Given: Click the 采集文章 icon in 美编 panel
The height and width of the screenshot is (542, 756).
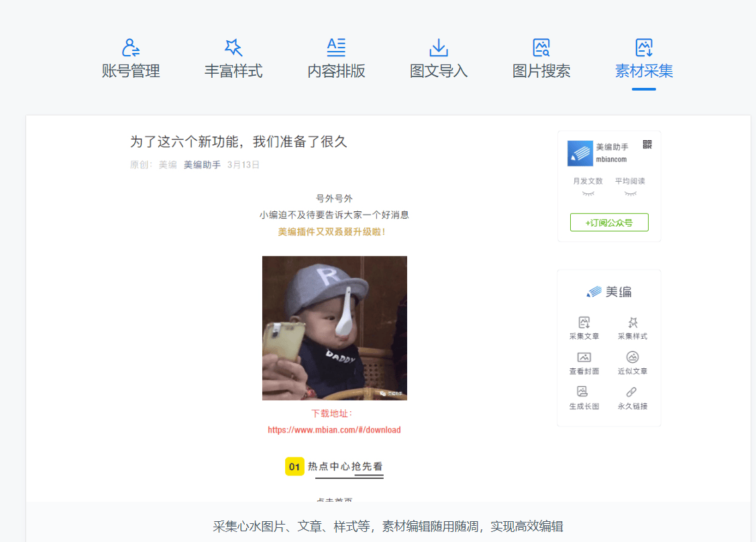Looking at the screenshot, I should 584,323.
